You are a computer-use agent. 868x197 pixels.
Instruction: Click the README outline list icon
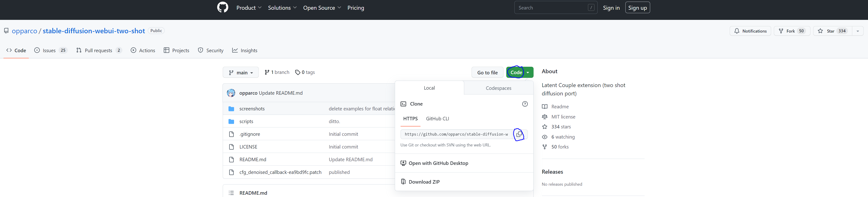231,193
